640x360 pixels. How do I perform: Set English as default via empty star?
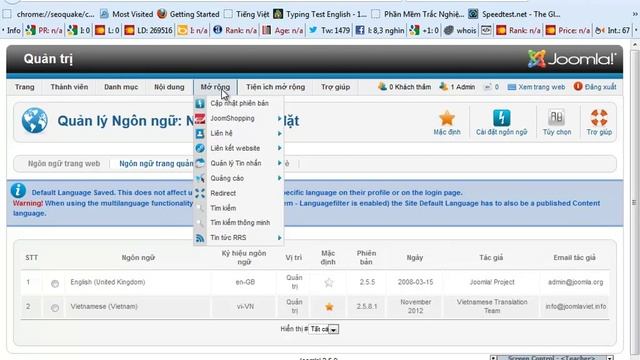(x=329, y=282)
